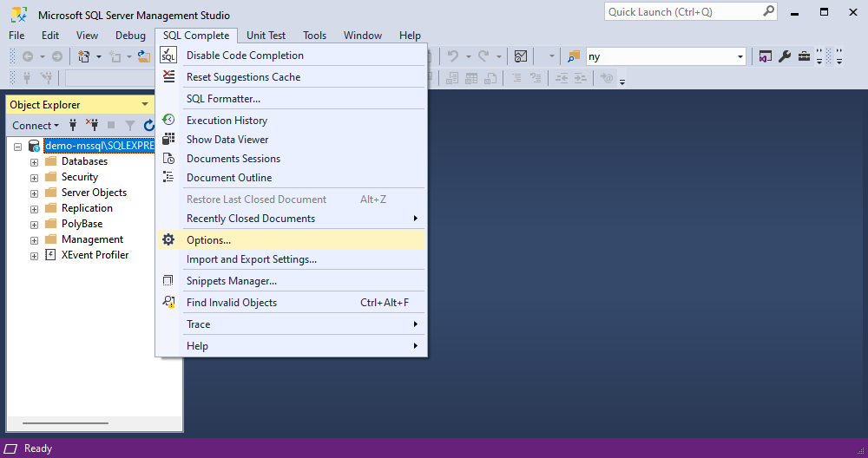Click the Refresh icon in Object Explorer
Viewport: 868px width, 458px height.
coord(149,126)
